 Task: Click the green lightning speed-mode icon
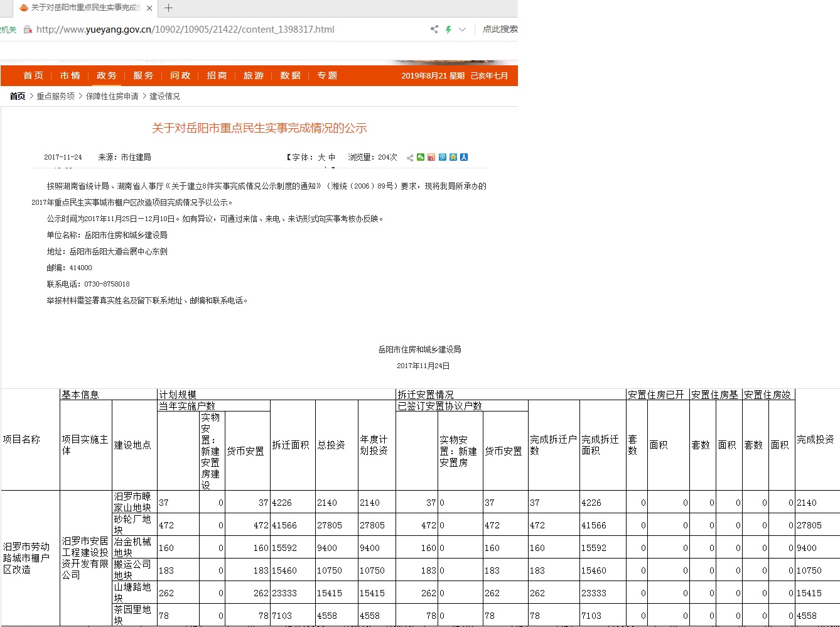coord(448,30)
